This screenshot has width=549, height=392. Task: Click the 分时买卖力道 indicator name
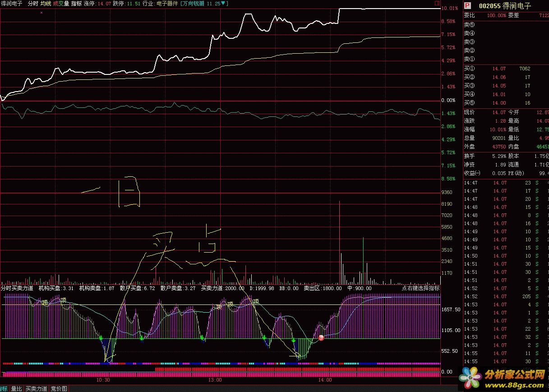[17, 288]
